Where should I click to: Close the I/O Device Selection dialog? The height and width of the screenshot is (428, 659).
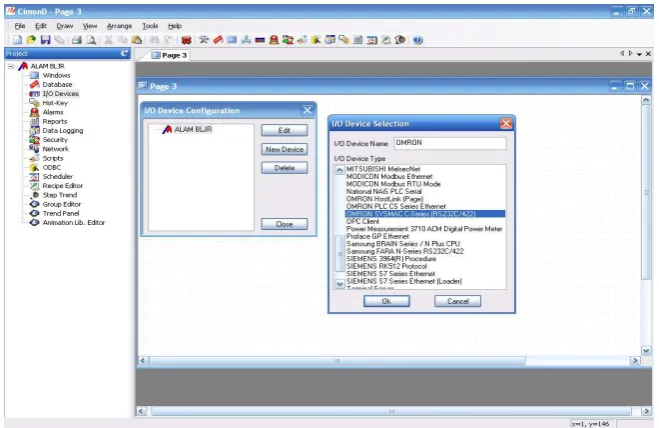pos(506,124)
